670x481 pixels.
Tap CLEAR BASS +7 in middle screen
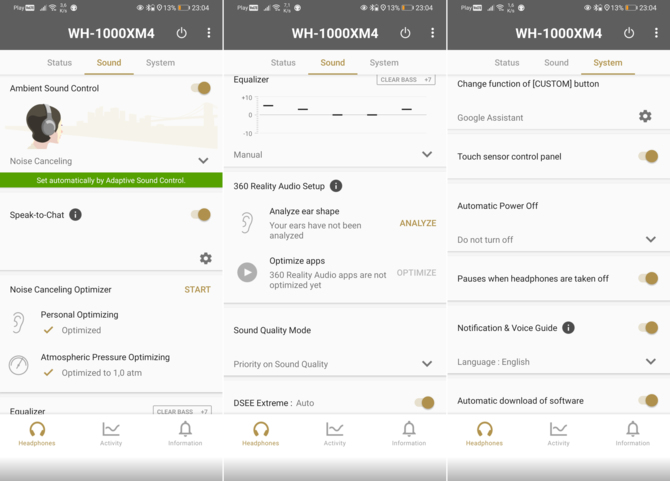[x=406, y=79]
